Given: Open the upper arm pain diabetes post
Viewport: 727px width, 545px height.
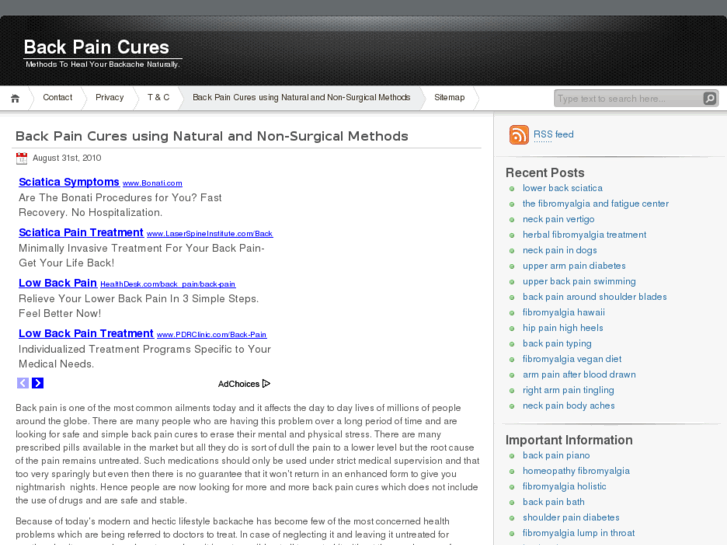Looking at the screenshot, I should click(574, 266).
